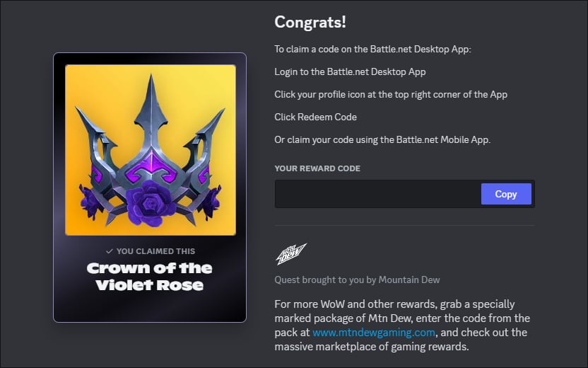Click the small purple rose on crown's left
The image size is (588, 368).
(x=93, y=200)
